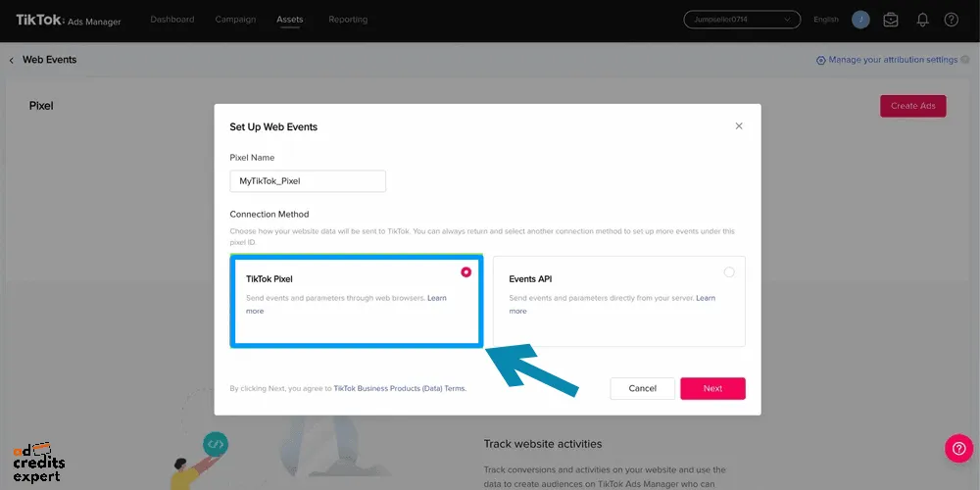Viewport: 980px width, 490px height.
Task: Open the English language selector
Action: click(x=825, y=20)
